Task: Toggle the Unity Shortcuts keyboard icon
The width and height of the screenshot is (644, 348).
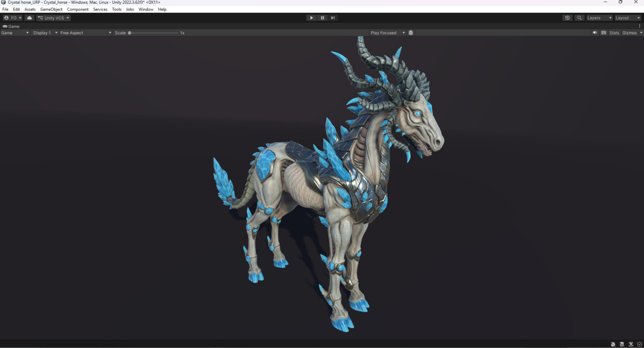Action: click(604, 33)
